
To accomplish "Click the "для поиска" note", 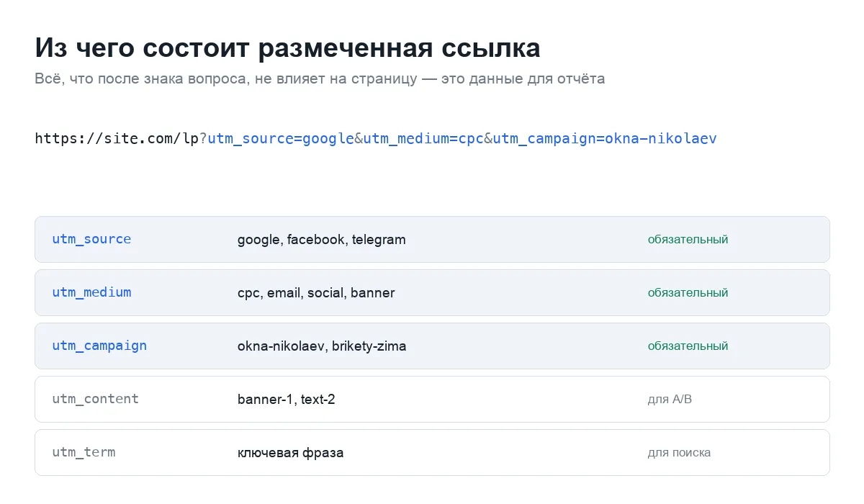I will pos(679,453).
